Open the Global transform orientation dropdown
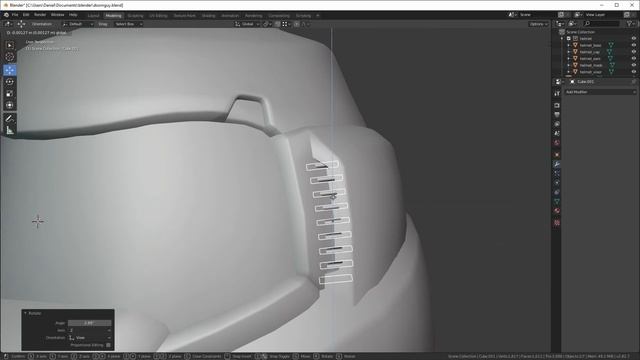 pos(247,24)
